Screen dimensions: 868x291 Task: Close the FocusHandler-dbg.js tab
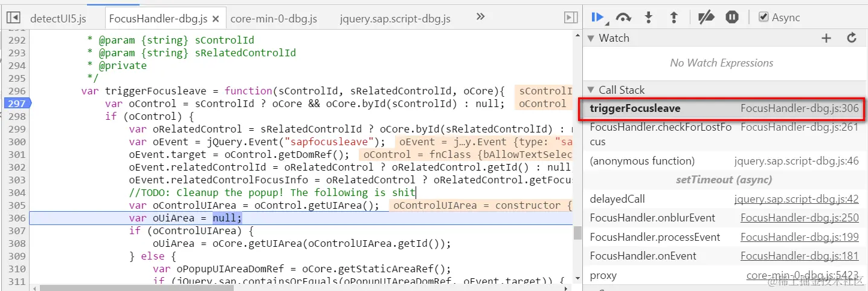(x=216, y=19)
